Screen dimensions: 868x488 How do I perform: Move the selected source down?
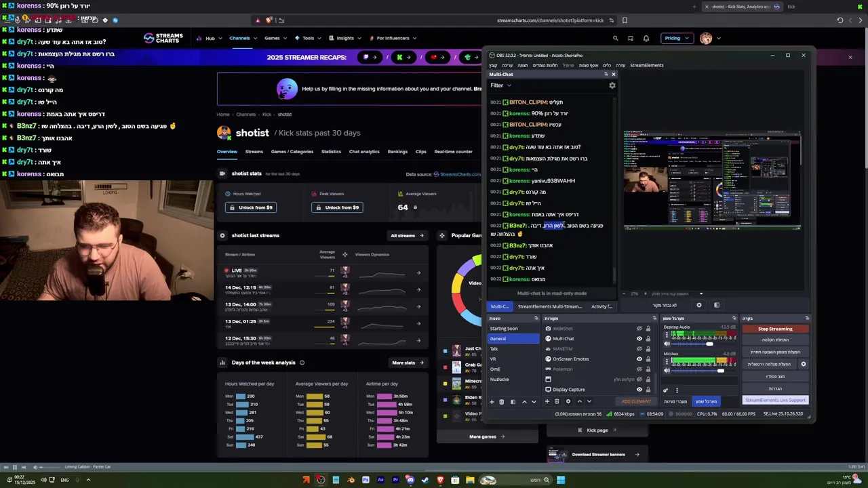coord(589,401)
